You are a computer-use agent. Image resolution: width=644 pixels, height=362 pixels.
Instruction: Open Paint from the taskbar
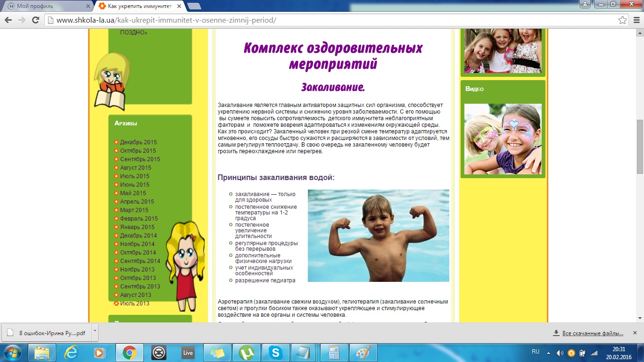[363, 353]
